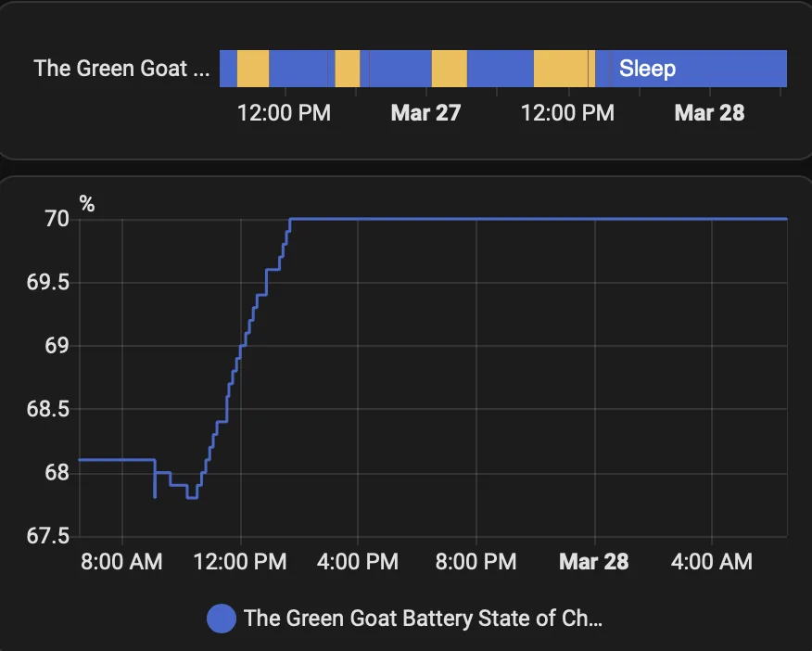
Task: Click 'The Green Goat ...' timeline row label
Action: tap(121, 69)
